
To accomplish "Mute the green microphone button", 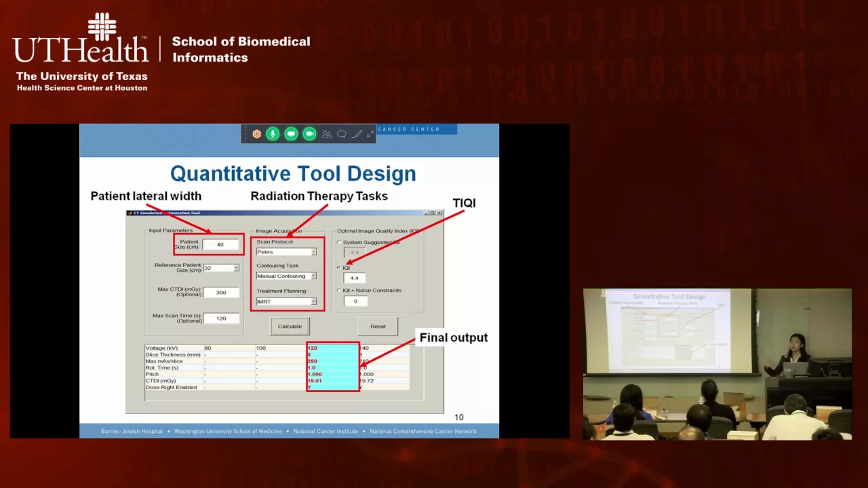I will coord(273,134).
